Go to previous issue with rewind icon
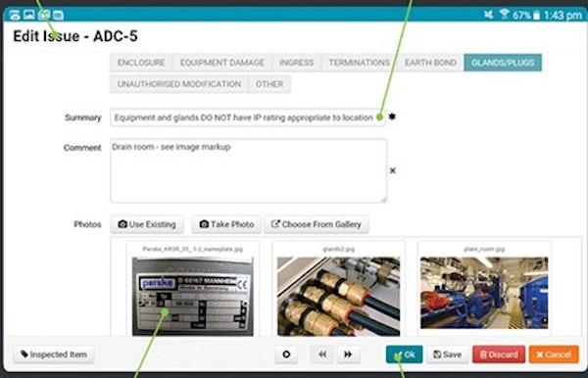Viewport: 588px width, 378px height. (x=321, y=354)
